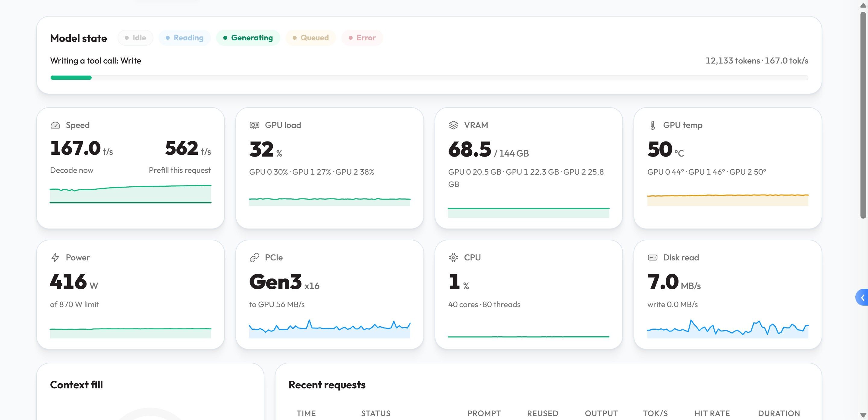The height and width of the screenshot is (420, 868).
Task: Click the PCIe throughput sparkline chart
Action: pos(329,329)
